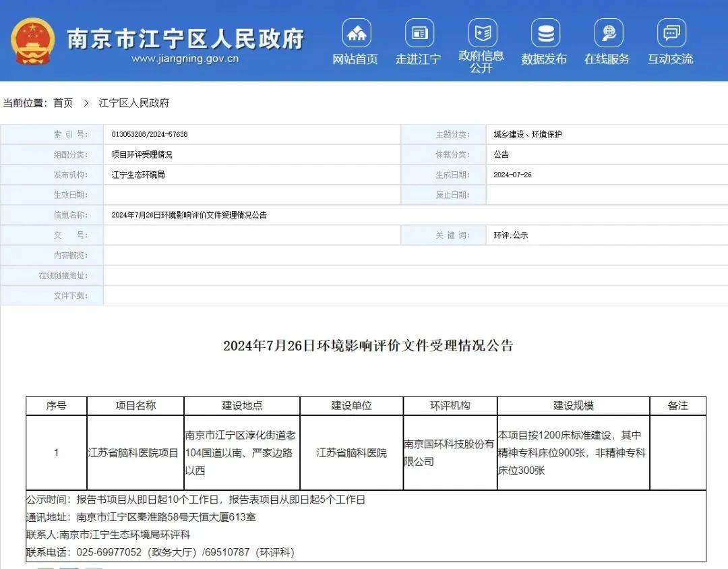The image size is (728, 569).
Task: Open the 政府信息公开 document icon
Action: [x=483, y=32]
